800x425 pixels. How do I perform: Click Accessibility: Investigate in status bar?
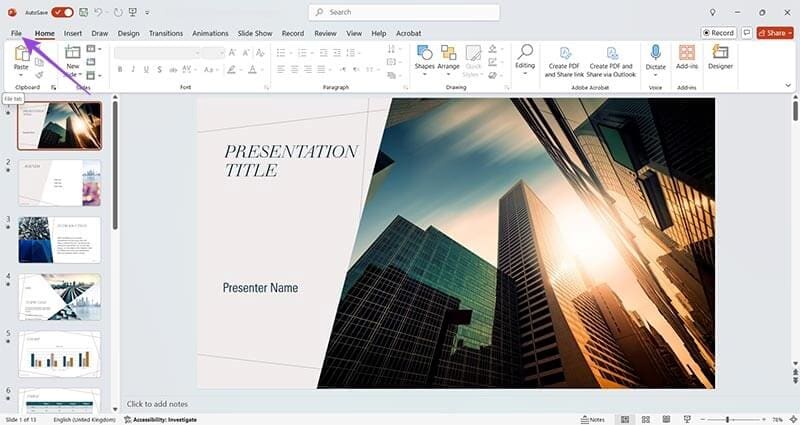click(x=161, y=419)
